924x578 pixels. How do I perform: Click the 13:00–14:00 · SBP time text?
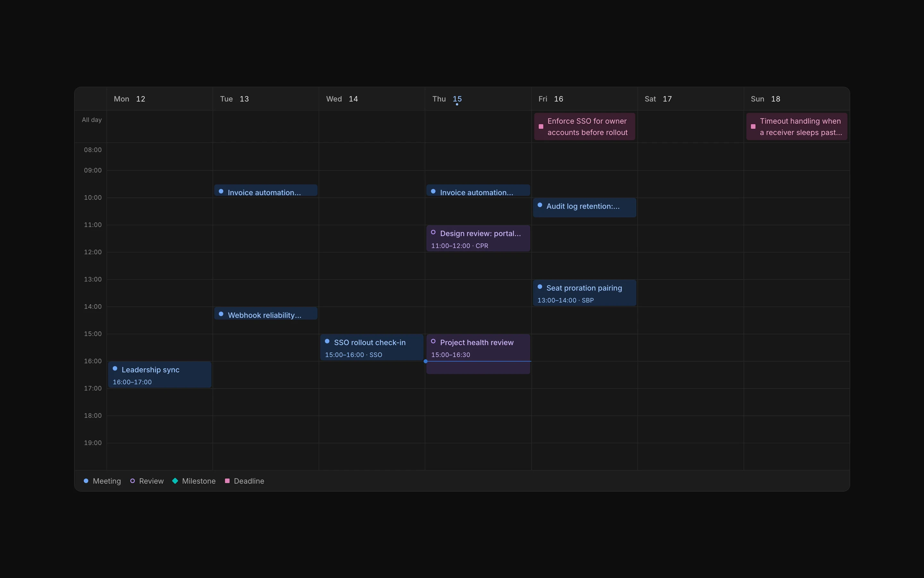pyautogui.click(x=566, y=301)
